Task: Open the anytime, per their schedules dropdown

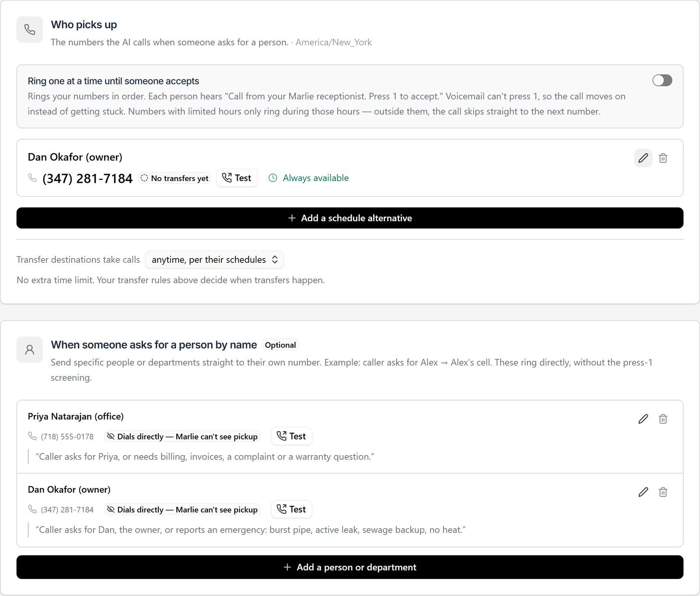Action: [x=214, y=260]
